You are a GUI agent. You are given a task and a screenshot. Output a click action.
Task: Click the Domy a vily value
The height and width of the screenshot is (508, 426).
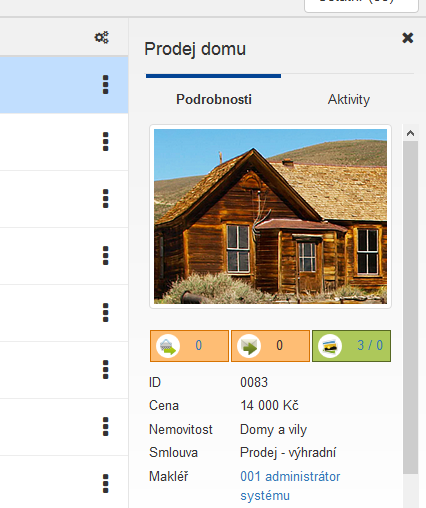273,429
